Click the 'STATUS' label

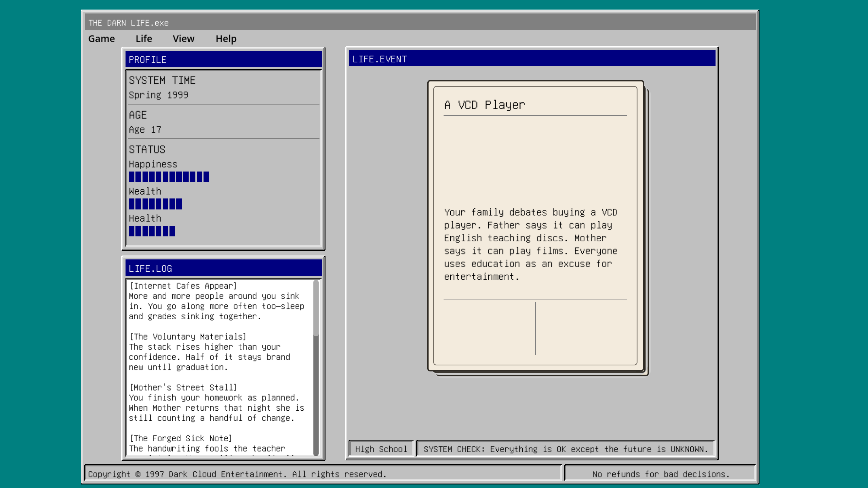click(147, 150)
